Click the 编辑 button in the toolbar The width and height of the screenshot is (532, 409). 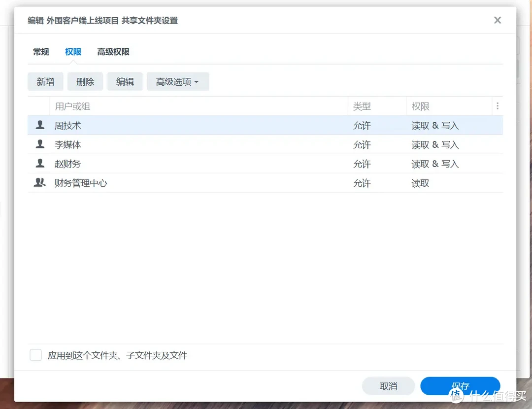click(125, 81)
